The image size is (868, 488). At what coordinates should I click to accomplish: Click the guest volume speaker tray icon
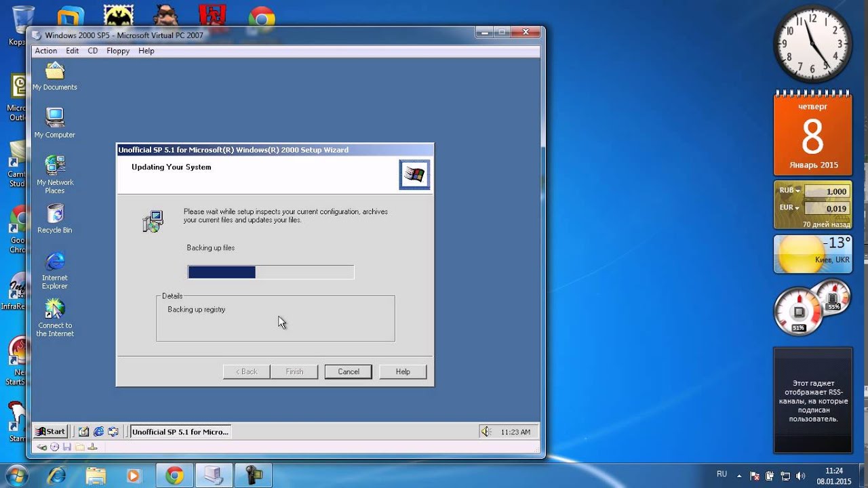pos(486,432)
